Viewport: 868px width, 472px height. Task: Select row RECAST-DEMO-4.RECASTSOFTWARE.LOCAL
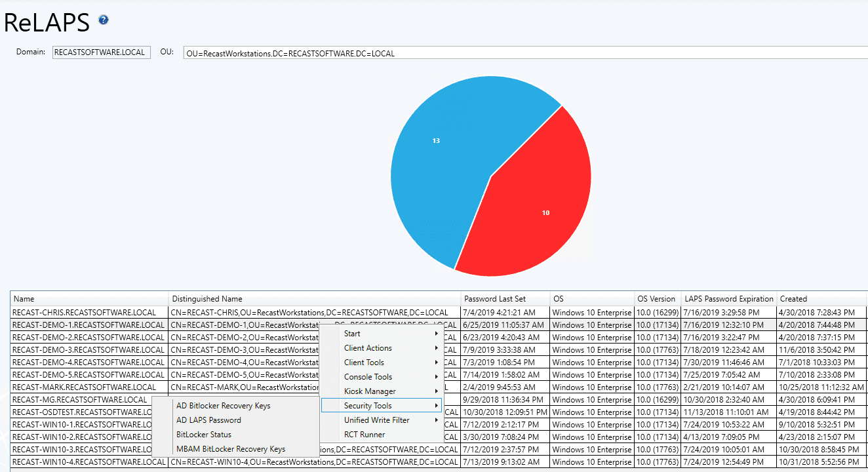(439, 363)
